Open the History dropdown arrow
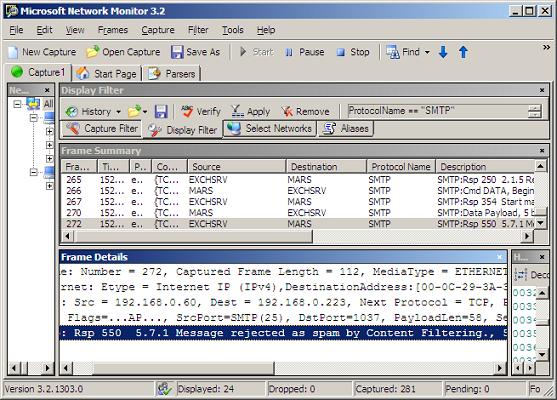 pyautogui.click(x=118, y=112)
